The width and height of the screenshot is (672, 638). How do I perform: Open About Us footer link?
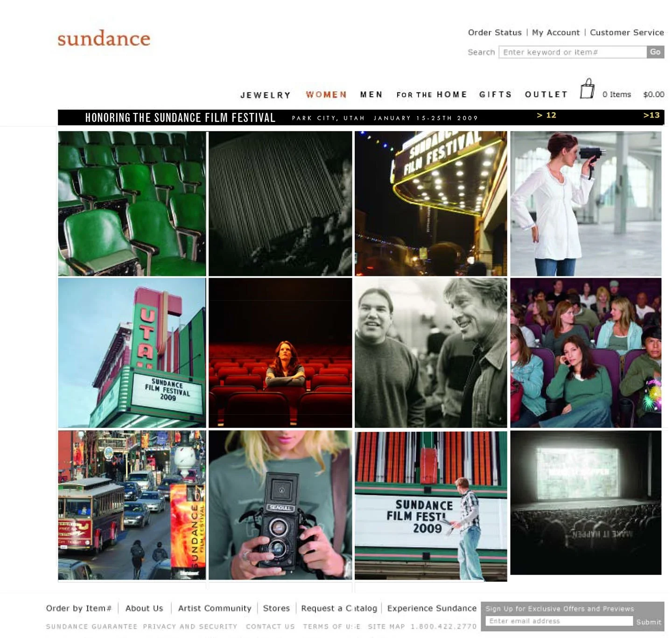coord(144,608)
